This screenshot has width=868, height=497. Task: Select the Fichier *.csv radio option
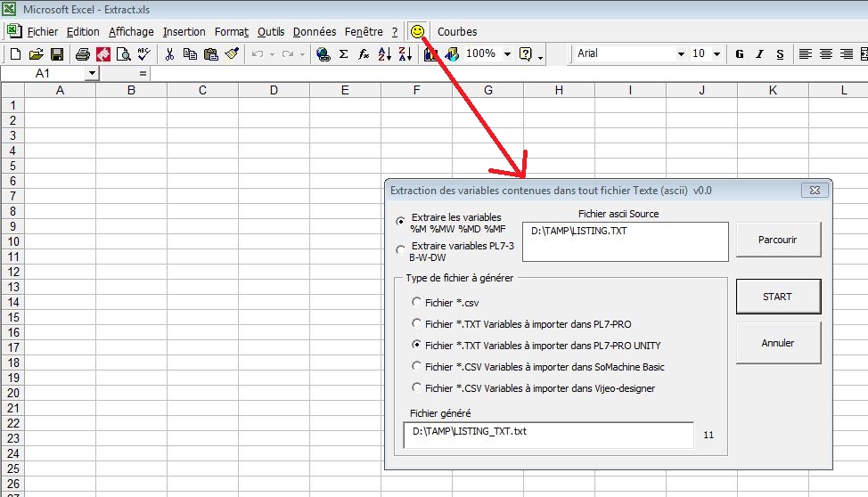coord(416,303)
